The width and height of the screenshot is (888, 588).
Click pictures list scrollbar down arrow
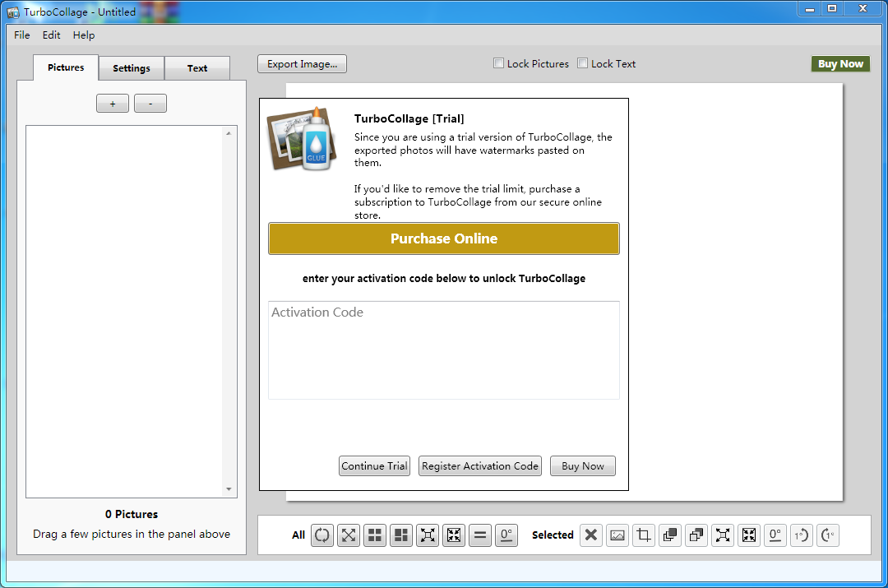229,489
